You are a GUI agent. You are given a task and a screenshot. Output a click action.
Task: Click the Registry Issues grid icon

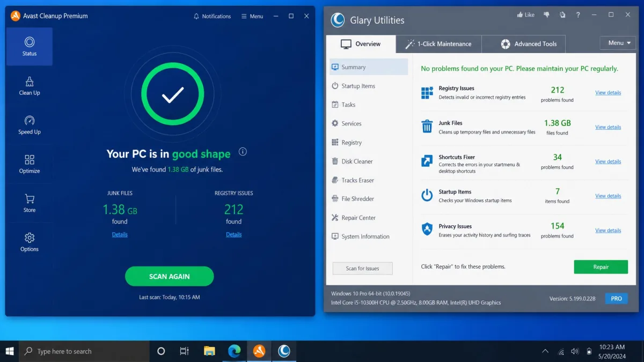427,93
